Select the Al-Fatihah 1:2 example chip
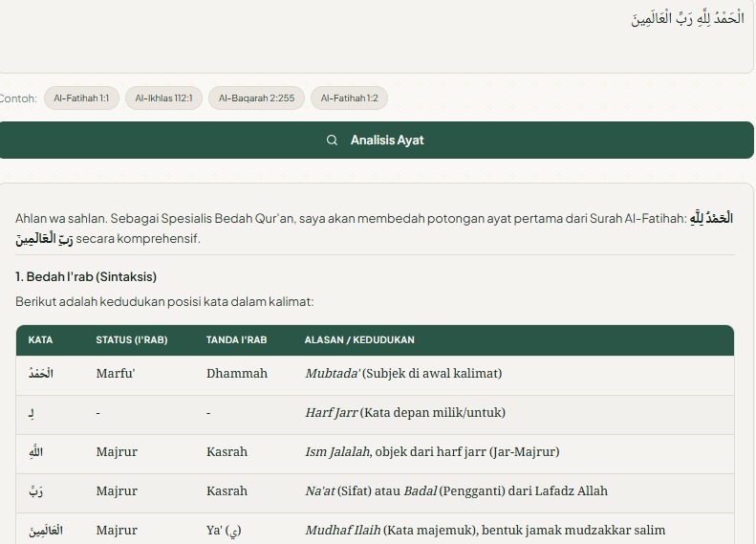 [349, 98]
